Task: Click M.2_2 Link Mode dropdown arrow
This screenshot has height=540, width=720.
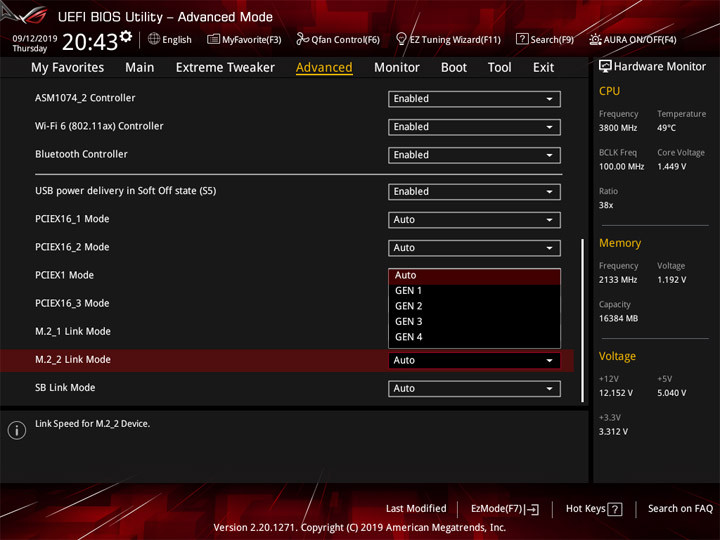Action: [549, 360]
